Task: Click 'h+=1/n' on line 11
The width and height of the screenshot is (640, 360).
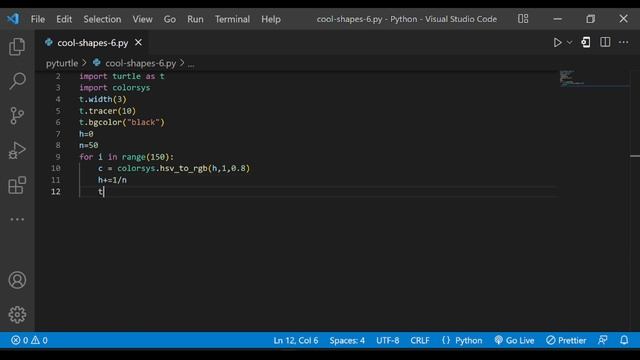Action: click(112, 180)
